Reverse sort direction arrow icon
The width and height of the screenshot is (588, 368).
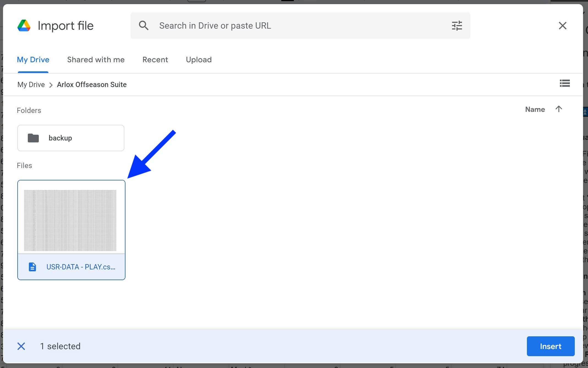point(559,109)
